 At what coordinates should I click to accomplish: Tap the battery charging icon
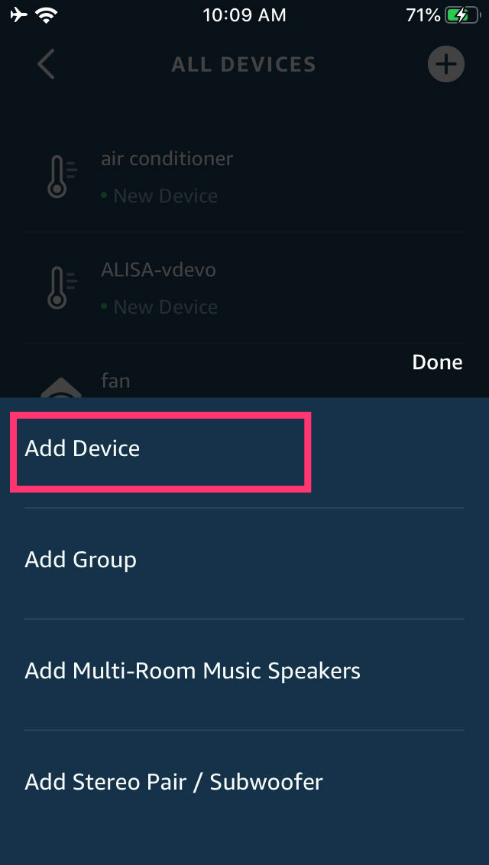click(x=463, y=15)
